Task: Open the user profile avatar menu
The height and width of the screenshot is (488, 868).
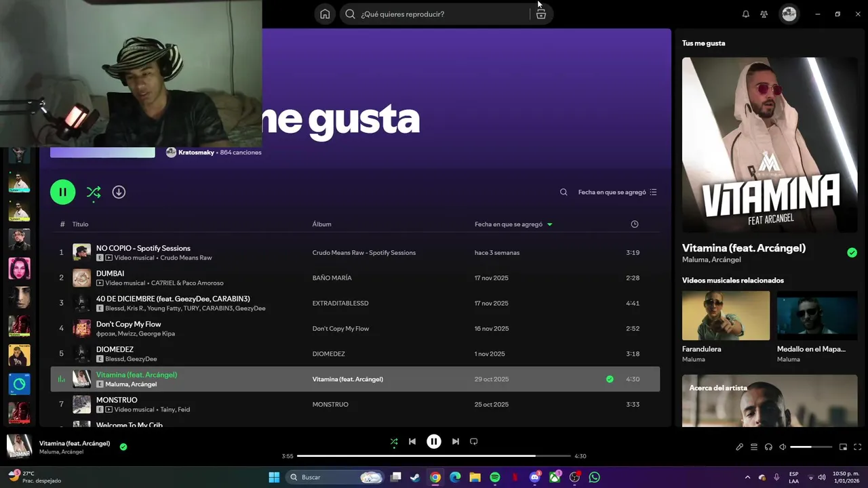Action: tap(789, 14)
